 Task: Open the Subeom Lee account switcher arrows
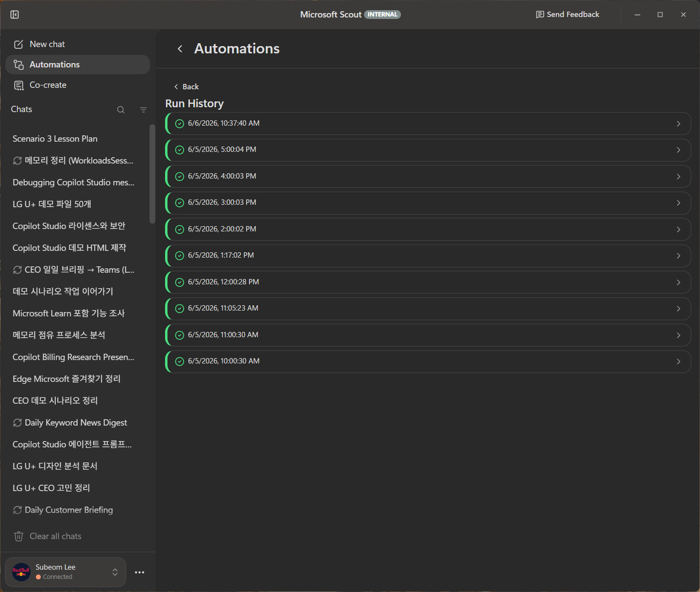click(115, 572)
